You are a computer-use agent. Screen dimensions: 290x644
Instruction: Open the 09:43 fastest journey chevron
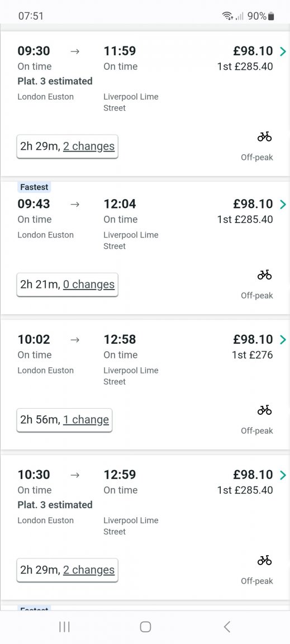click(283, 204)
